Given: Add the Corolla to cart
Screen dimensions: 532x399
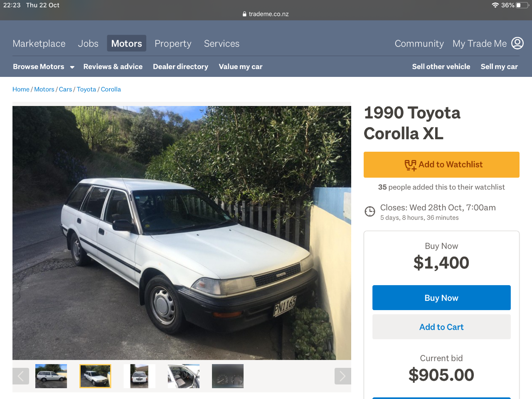Looking at the screenshot, I should click(441, 327).
